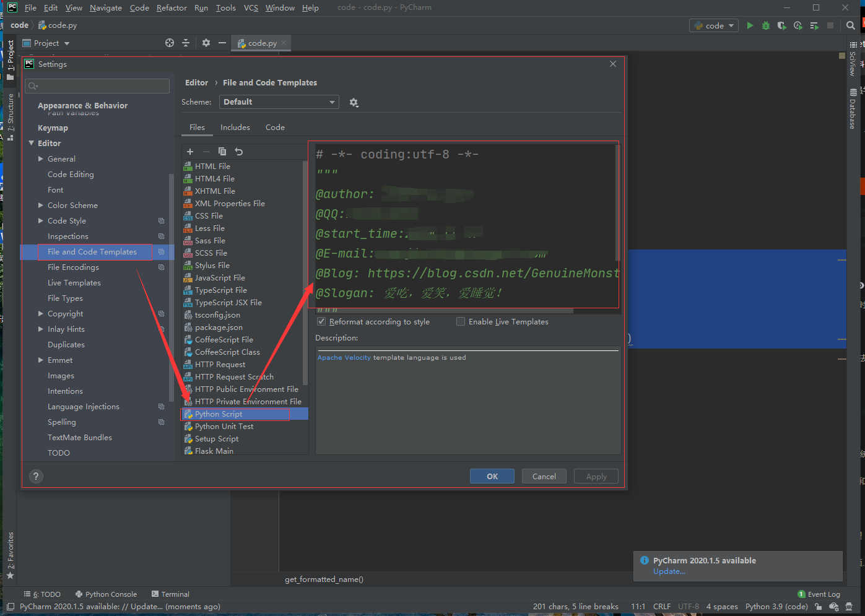Viewport: 865px width, 616px height.
Task: Close the Settings dialog with X
Action: point(613,64)
